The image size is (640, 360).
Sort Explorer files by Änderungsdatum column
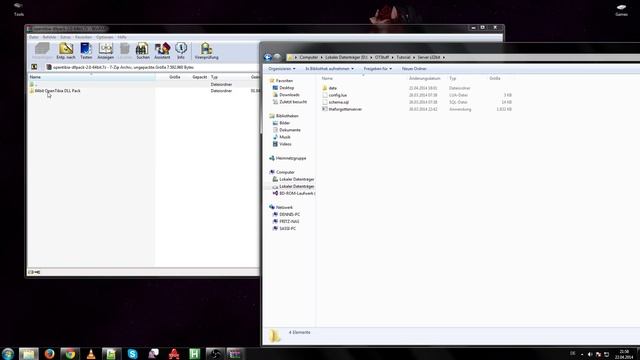424,78
